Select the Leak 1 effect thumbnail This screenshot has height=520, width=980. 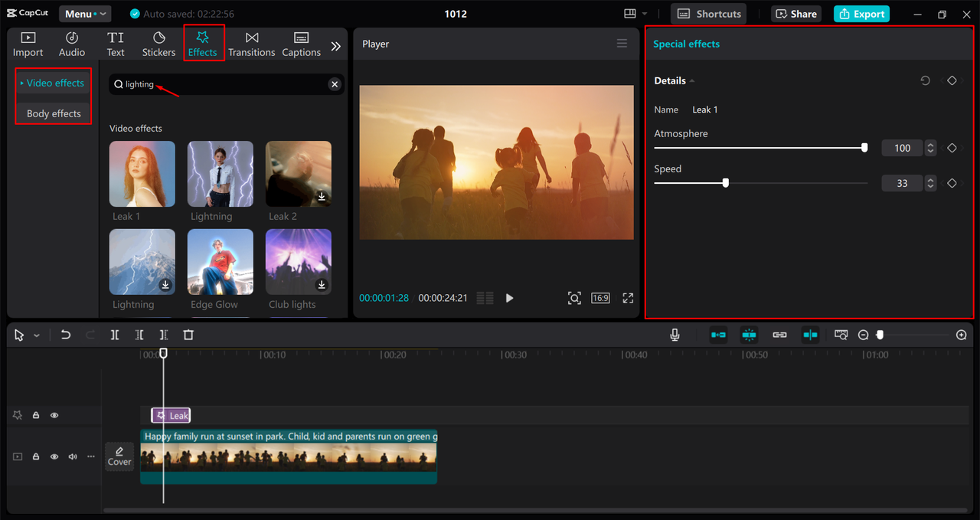click(142, 174)
